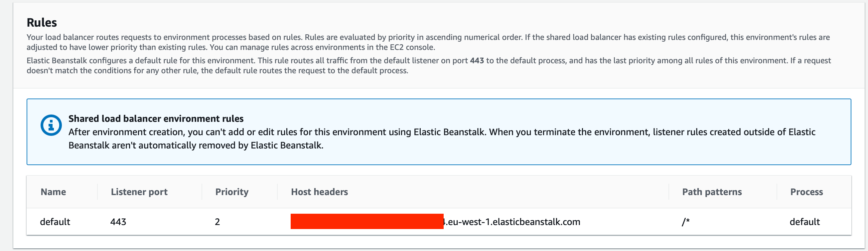
Task: Select the Host headers column header
Action: pos(319,192)
